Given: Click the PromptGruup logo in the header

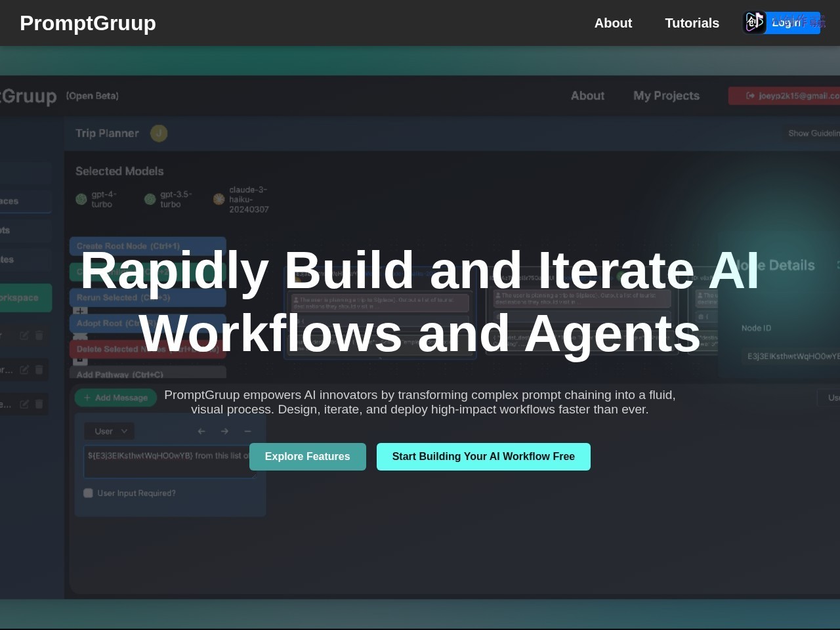Looking at the screenshot, I should tap(88, 23).
